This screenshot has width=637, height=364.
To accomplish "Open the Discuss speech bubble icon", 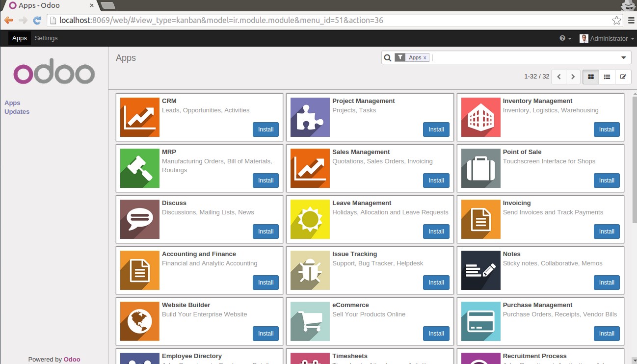I will pos(140,219).
